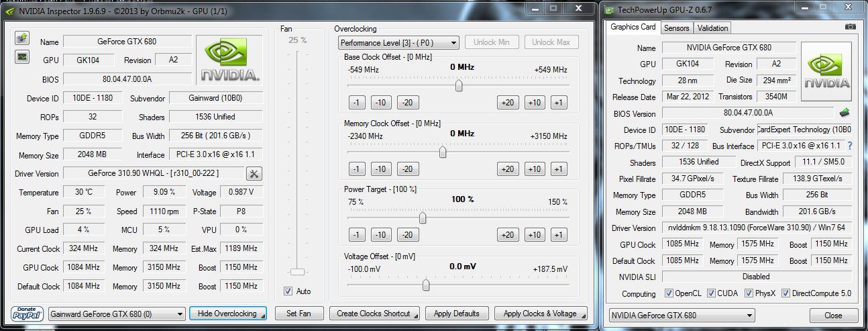868x331 pixels.
Task: Click Base Clock Offset -1 button
Action: click(357, 103)
